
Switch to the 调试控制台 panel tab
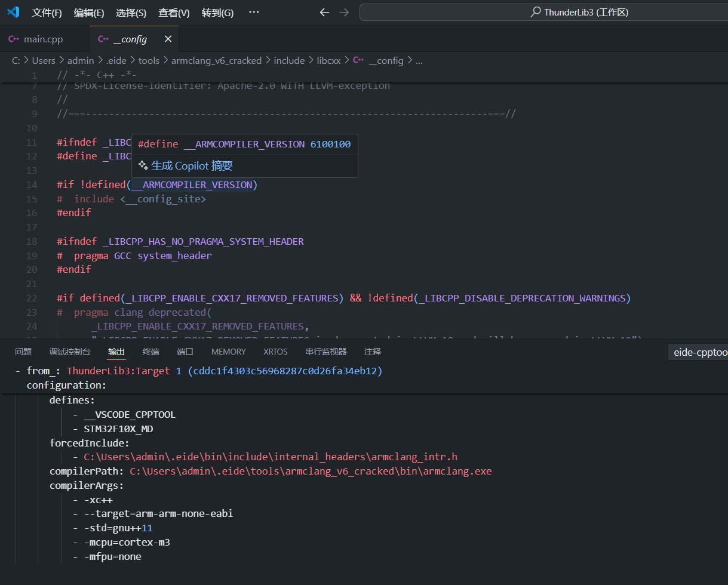[x=70, y=352]
